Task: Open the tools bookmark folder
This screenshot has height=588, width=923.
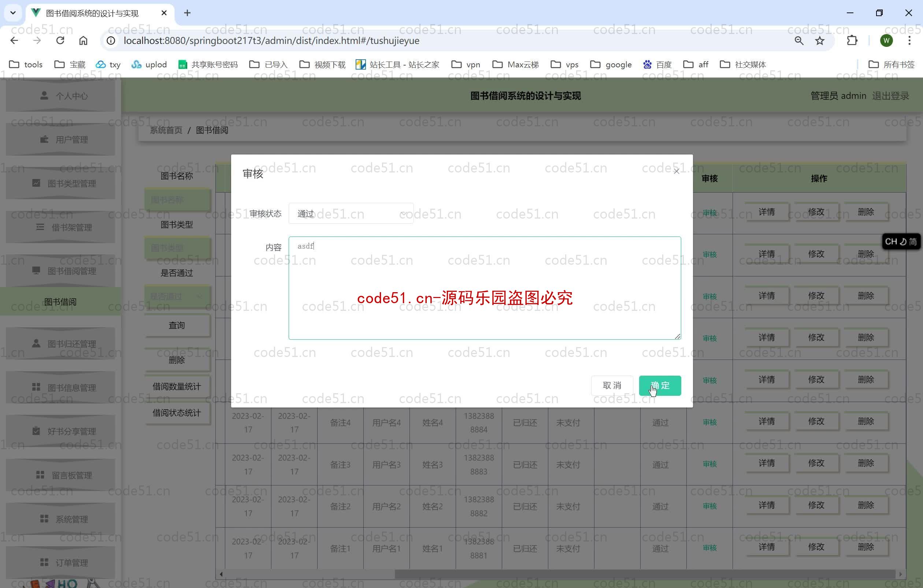Action: pyautogui.click(x=26, y=64)
